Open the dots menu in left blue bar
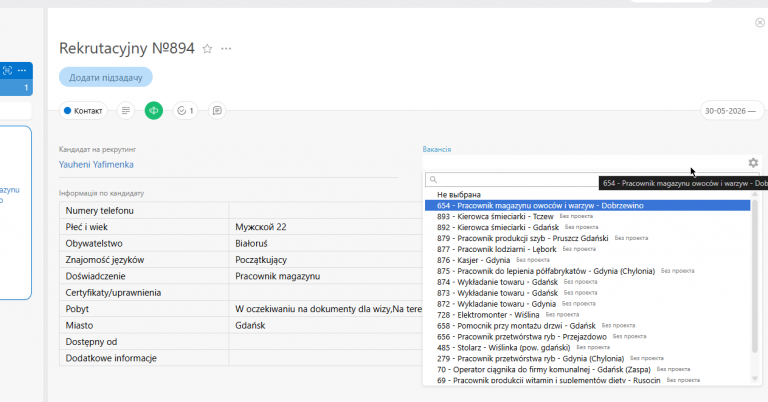Screen dimensions: 768x402 click(x=22, y=71)
